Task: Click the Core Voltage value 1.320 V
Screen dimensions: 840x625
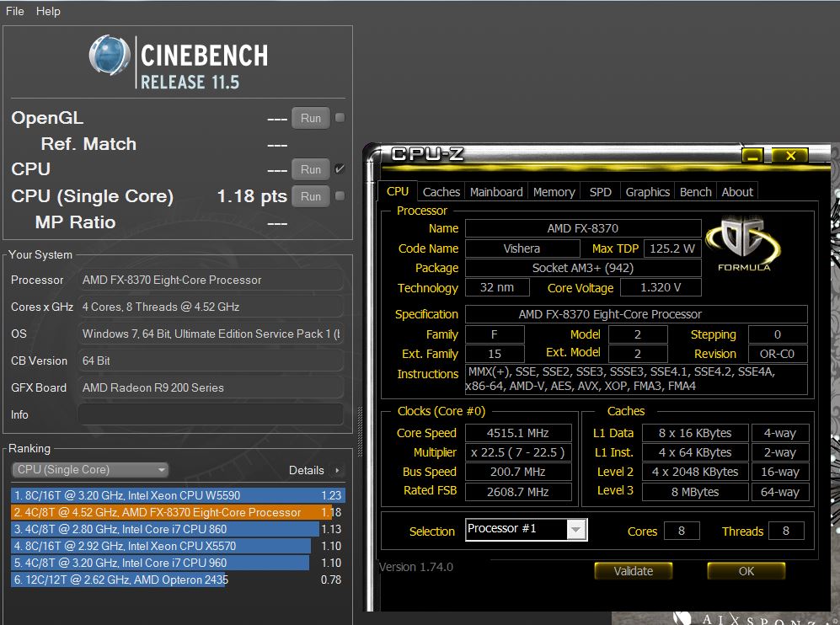Action: (661, 287)
